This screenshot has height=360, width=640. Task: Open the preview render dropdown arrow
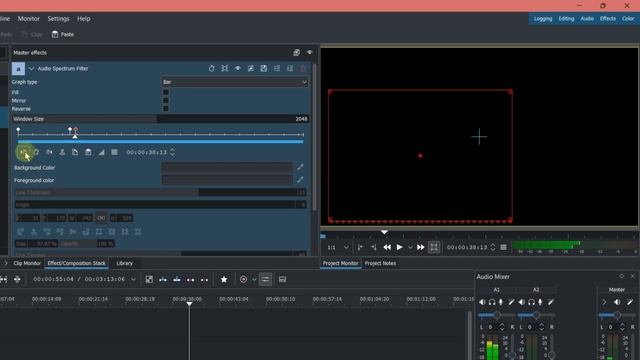click(x=254, y=280)
